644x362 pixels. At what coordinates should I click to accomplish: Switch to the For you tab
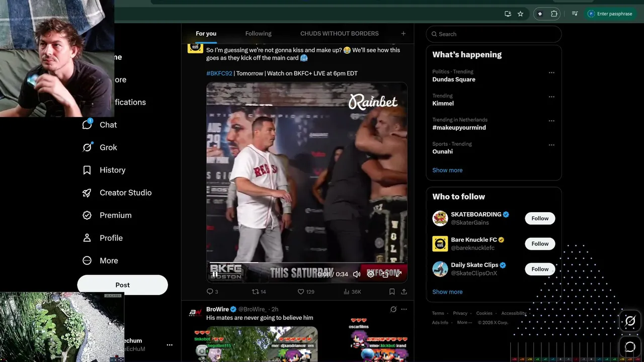coord(206,34)
